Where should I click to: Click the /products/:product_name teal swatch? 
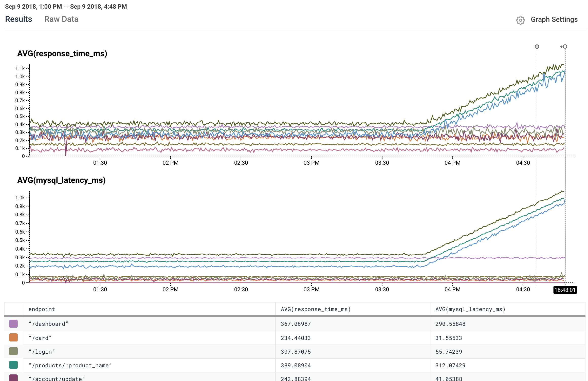(x=13, y=365)
